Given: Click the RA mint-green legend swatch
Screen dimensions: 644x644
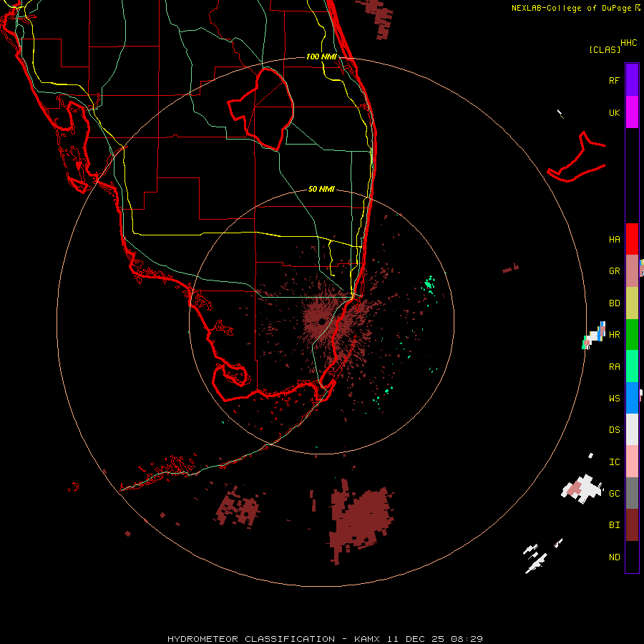Looking at the screenshot, I should pyautogui.click(x=632, y=366).
